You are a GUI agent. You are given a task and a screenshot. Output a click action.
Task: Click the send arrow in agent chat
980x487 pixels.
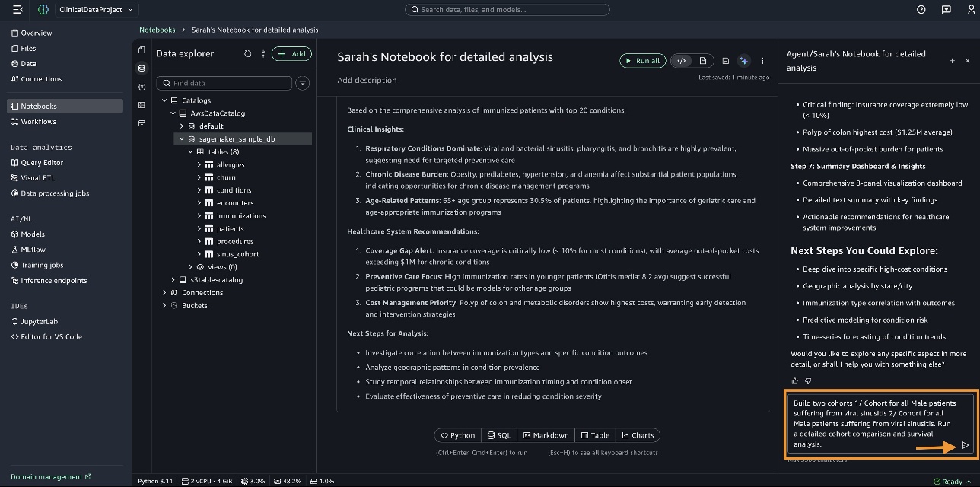(x=965, y=446)
